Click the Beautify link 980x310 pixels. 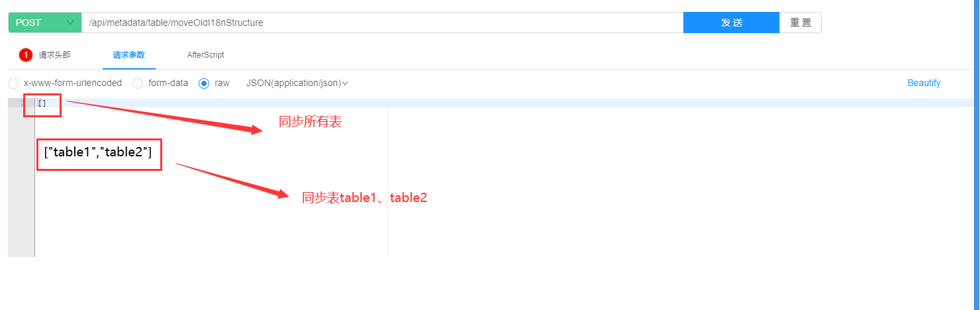pos(924,83)
